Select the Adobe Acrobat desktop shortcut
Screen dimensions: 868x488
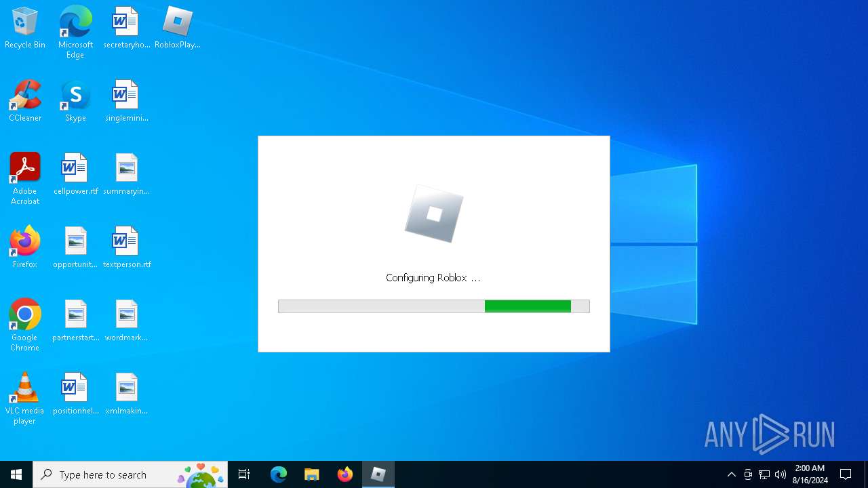tap(25, 179)
